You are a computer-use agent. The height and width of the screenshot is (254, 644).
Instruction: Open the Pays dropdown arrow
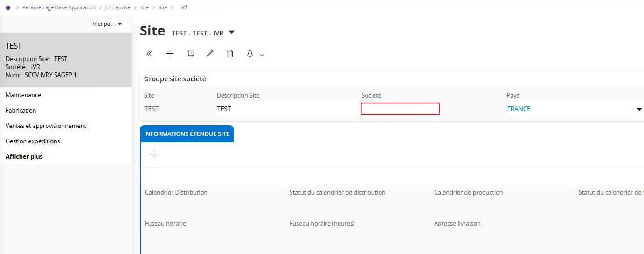pos(639,109)
